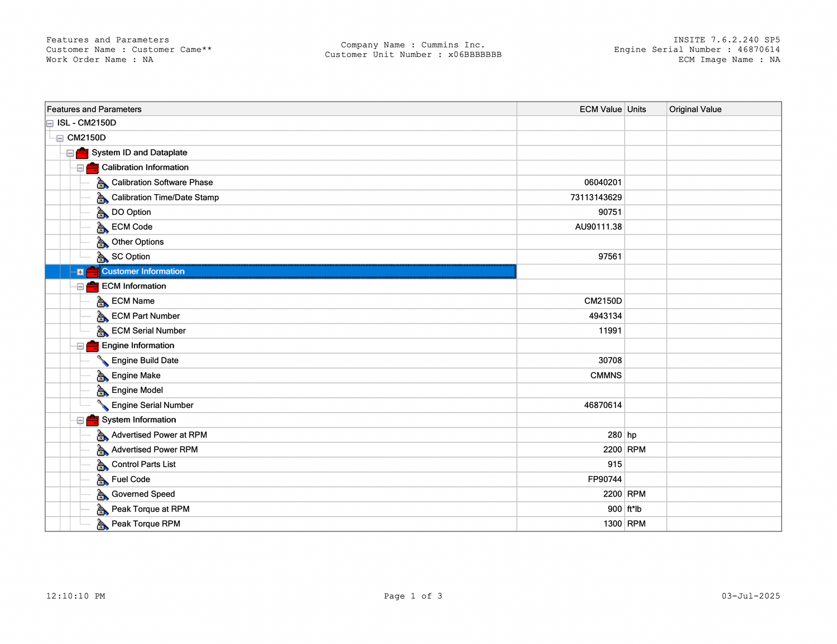Click the ECM Value column header
The height and width of the screenshot is (644, 837).
[600, 109]
